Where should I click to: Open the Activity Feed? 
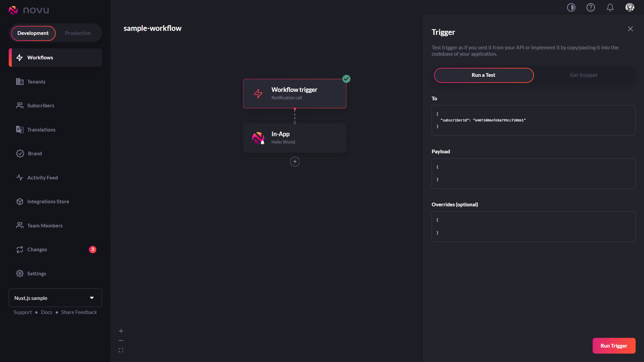pyautogui.click(x=43, y=177)
